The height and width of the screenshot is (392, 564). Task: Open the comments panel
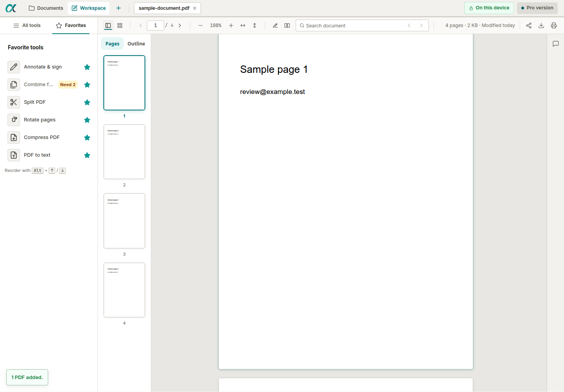point(555,44)
